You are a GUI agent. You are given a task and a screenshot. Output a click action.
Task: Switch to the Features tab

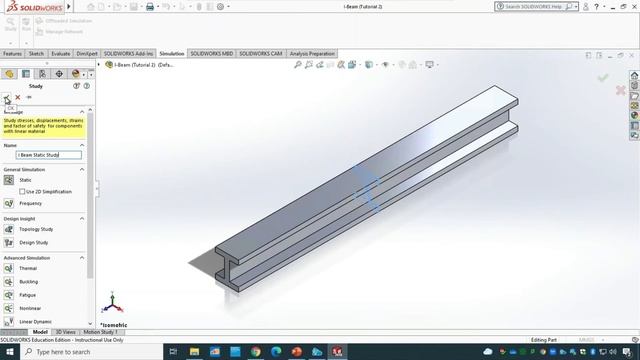click(x=12, y=53)
